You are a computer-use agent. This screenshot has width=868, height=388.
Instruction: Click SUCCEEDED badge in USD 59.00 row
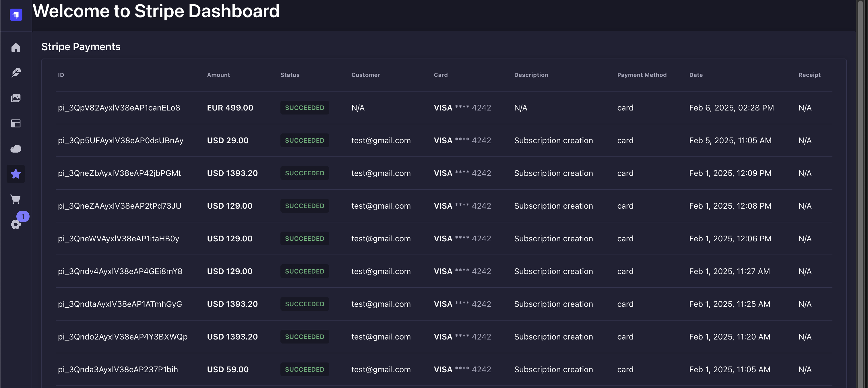(x=305, y=369)
